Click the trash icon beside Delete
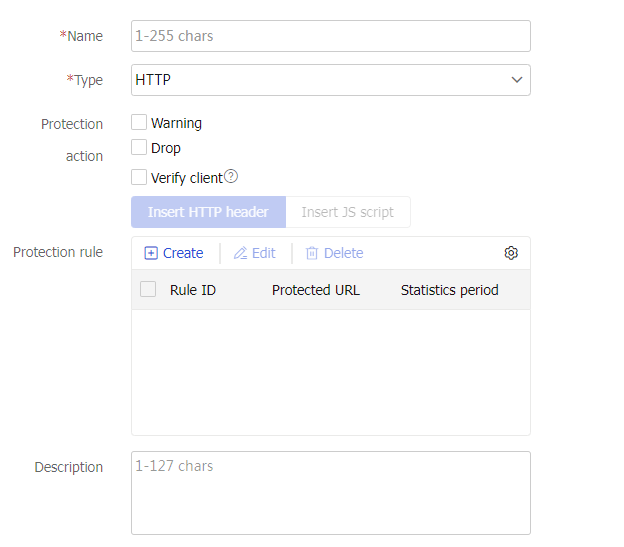 (x=311, y=253)
